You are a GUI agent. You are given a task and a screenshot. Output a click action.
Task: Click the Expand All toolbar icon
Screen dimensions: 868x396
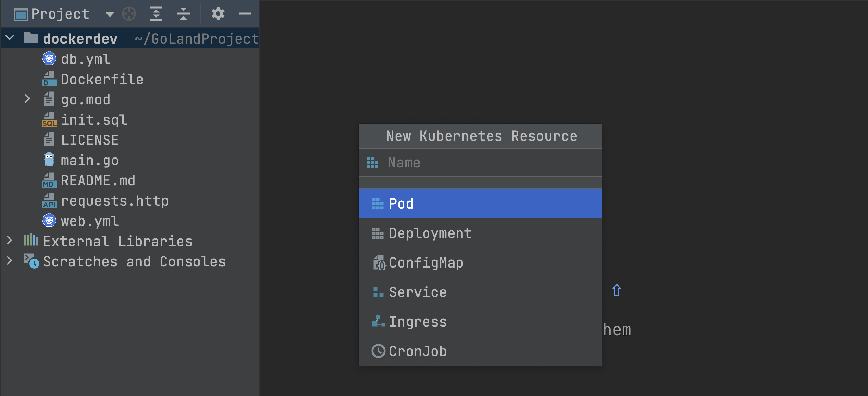(156, 14)
